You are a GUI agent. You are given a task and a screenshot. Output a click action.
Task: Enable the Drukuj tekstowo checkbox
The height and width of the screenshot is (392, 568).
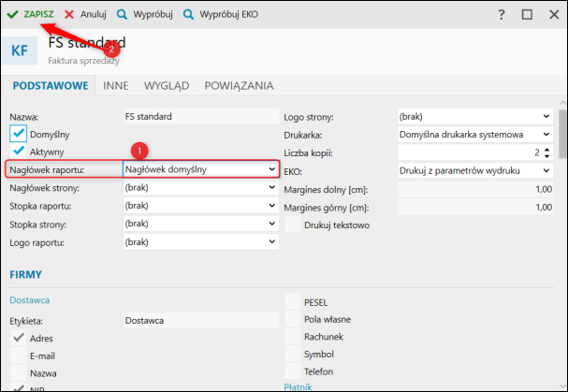click(x=292, y=225)
